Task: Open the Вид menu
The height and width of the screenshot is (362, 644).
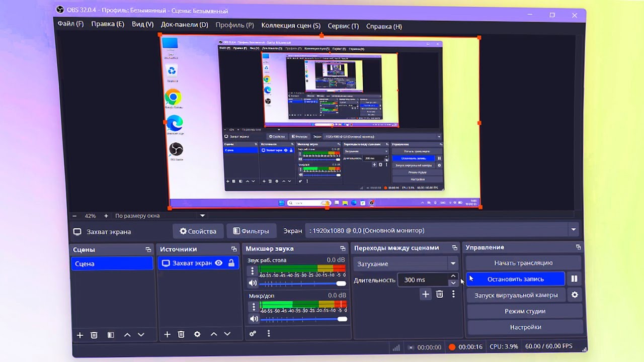Action: (x=142, y=24)
